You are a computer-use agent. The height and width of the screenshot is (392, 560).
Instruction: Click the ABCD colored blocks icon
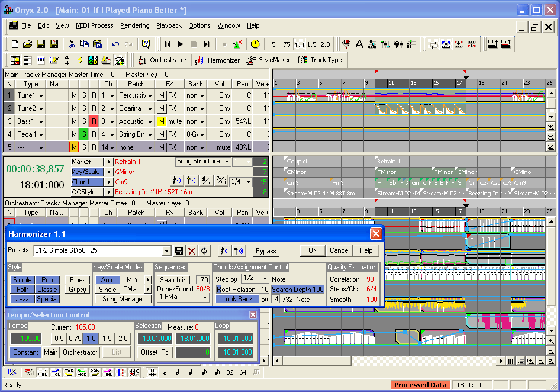tap(93, 60)
